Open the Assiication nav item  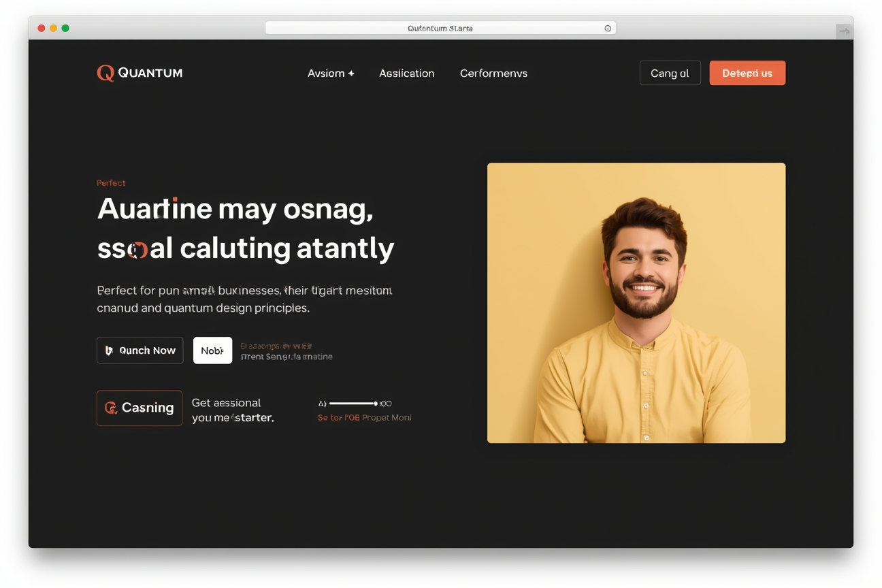(406, 73)
